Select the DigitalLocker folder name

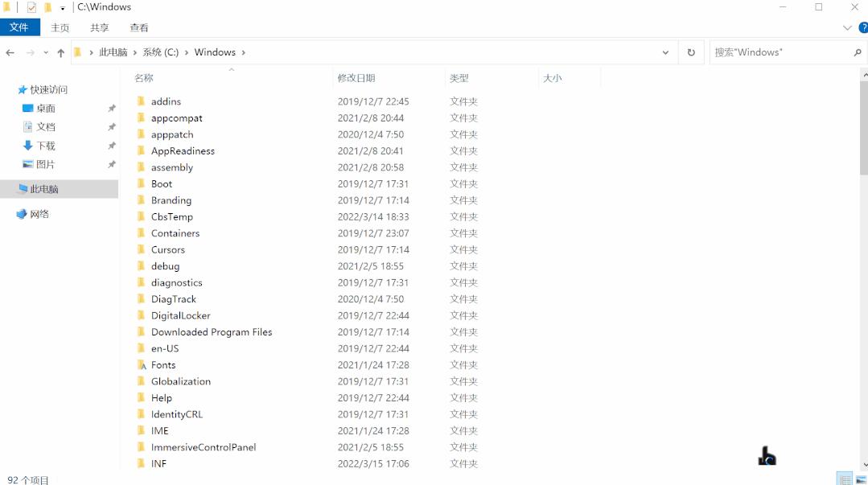[x=180, y=315]
